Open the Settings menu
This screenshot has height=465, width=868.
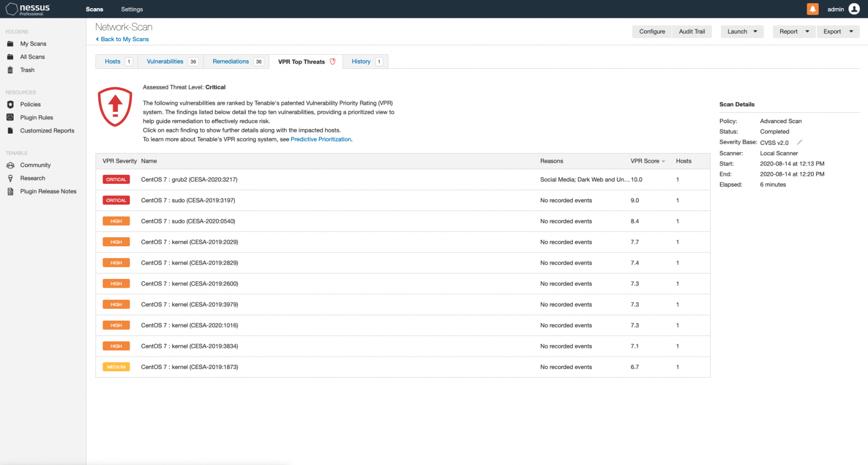click(132, 9)
